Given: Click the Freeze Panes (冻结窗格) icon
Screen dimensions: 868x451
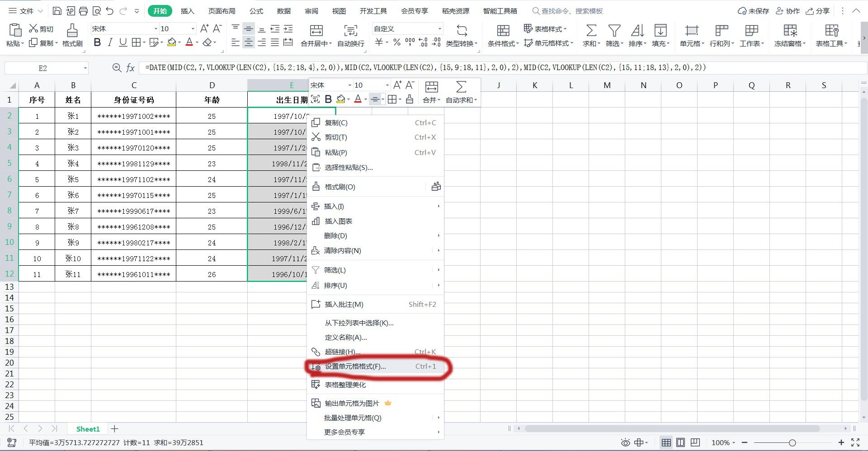Looking at the screenshot, I should [x=790, y=31].
